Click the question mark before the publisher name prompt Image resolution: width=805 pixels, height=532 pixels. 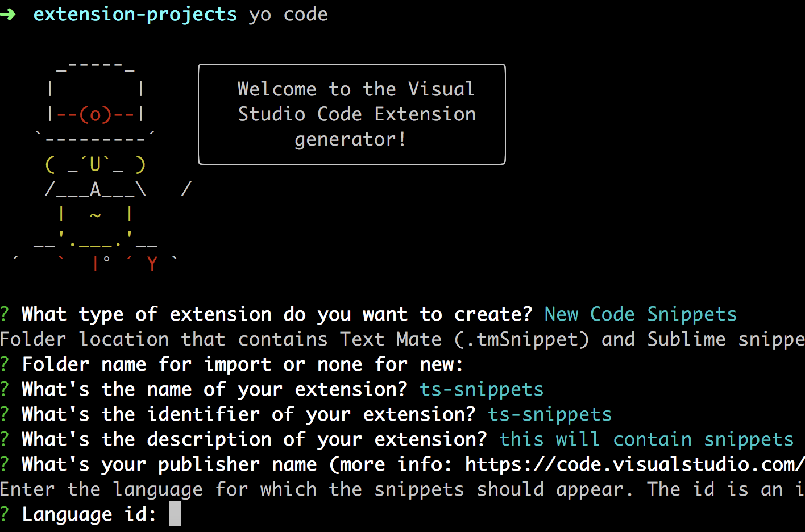click(x=5, y=464)
